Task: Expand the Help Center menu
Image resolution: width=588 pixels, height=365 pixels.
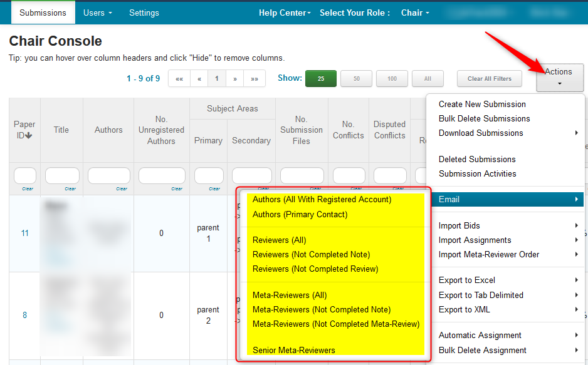Action: click(285, 13)
